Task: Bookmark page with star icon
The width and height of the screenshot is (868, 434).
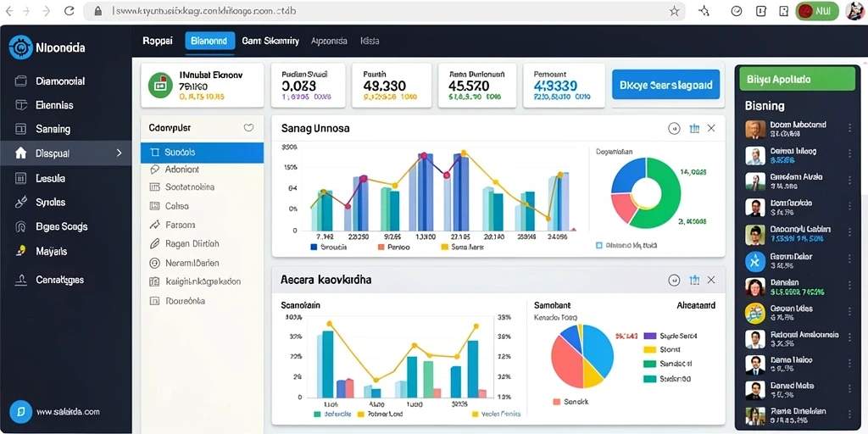Action: click(674, 11)
